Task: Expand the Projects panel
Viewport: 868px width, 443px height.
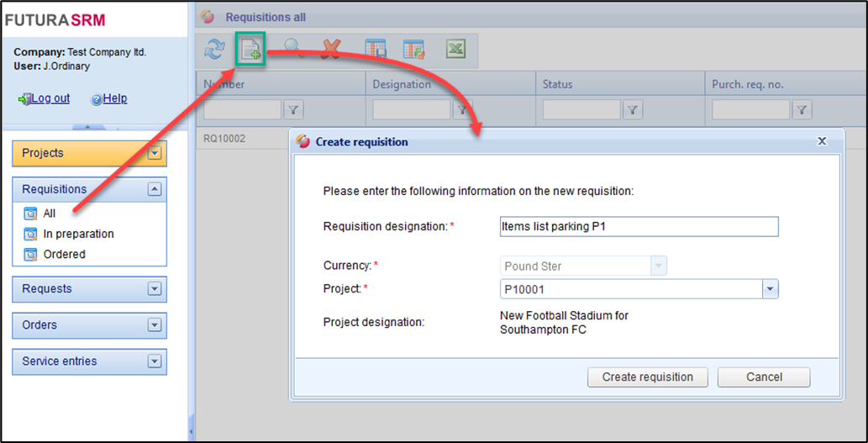Action: [x=154, y=154]
